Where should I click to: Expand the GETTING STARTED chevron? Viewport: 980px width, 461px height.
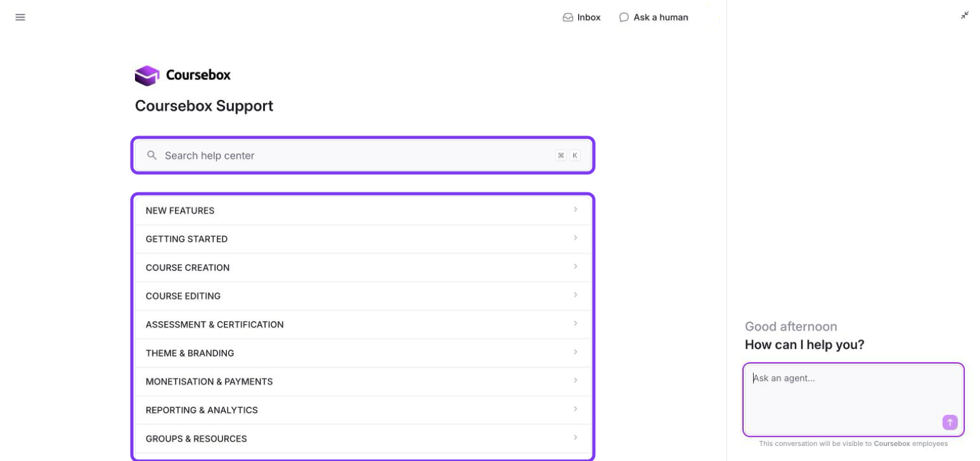click(575, 238)
